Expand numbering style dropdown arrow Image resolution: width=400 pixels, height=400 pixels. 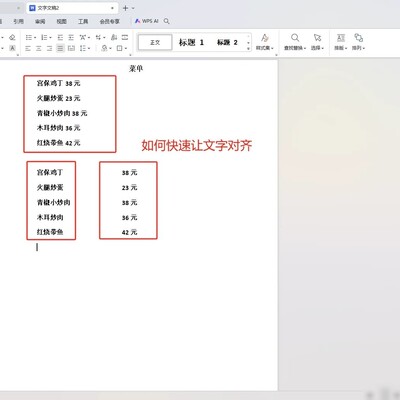50,38
